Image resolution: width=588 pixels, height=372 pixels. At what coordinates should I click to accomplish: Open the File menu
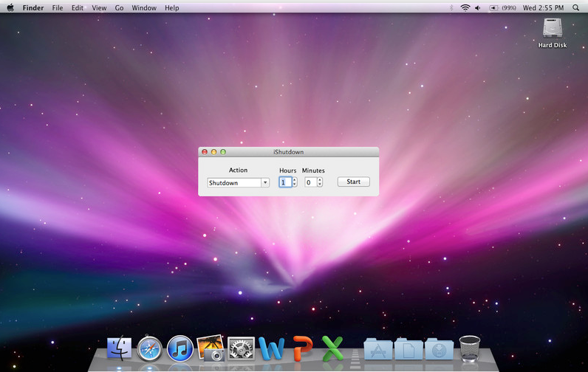58,7
